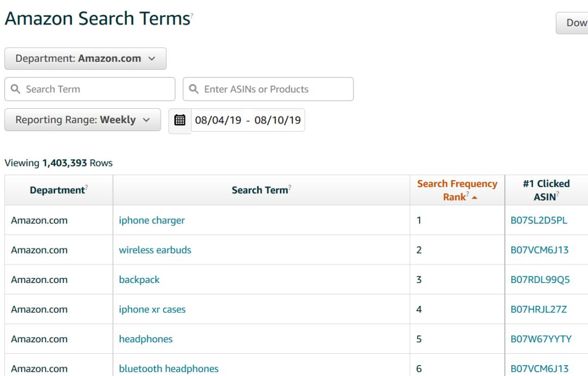Click rank value 2 in wireless earbuds row
588x376 pixels.
[419, 250]
